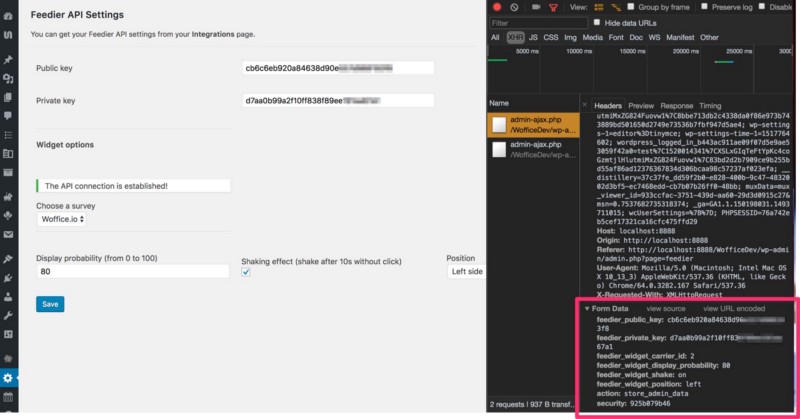The height and width of the screenshot is (419, 800).
Task: Toggle the waterfall overview view icon
Action: 616,7
